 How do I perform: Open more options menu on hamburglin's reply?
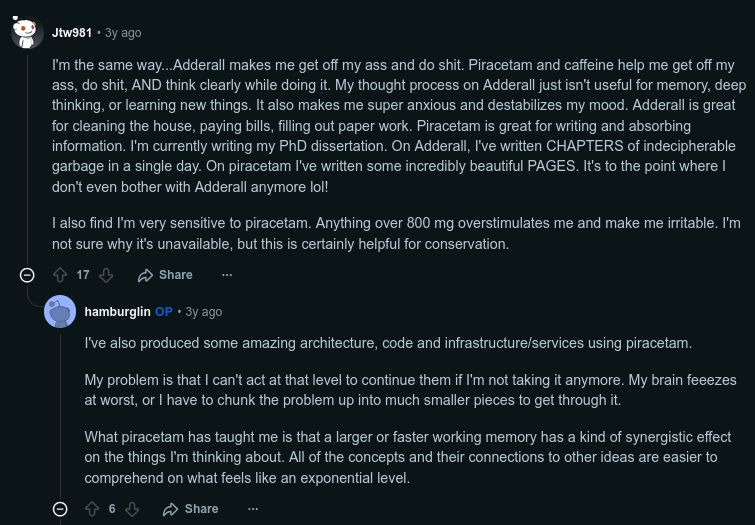[253, 509]
